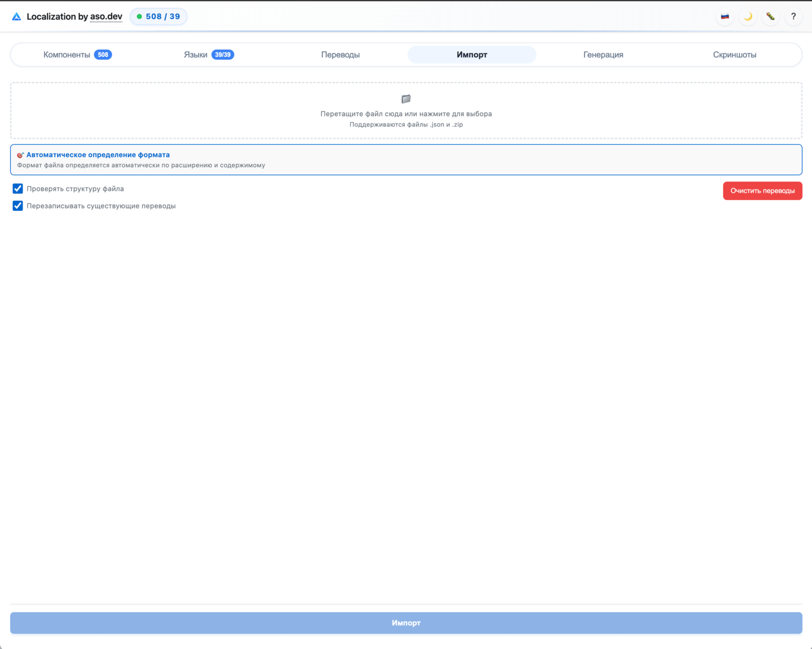Viewport: 812px width, 649px height.
Task: Click the caterpillar bug icon
Action: click(770, 16)
